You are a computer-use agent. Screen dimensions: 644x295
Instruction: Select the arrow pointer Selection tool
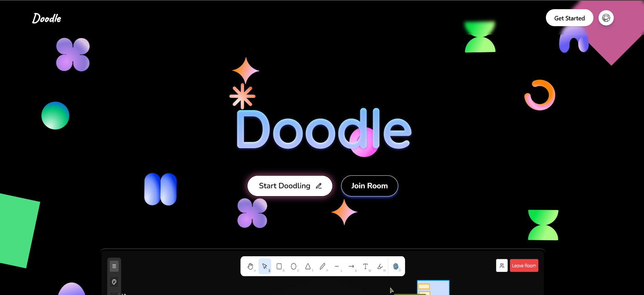[x=265, y=266]
